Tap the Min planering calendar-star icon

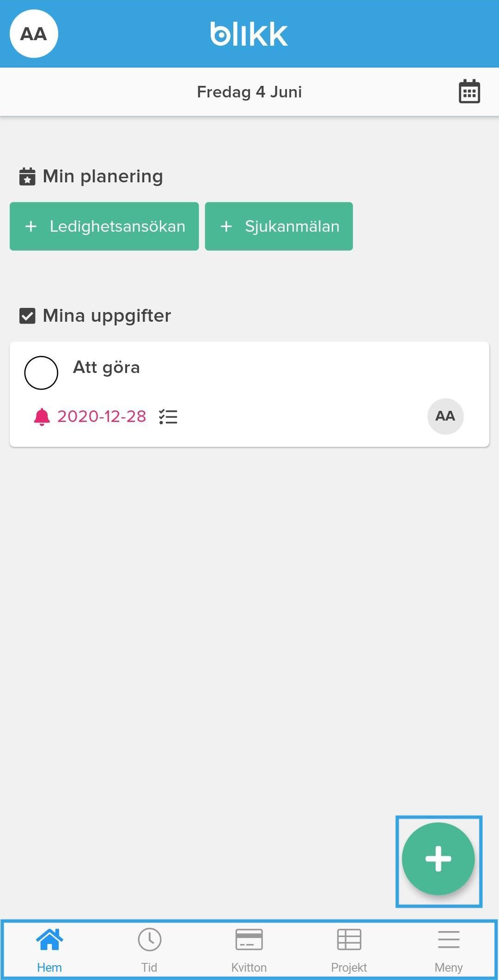27,176
